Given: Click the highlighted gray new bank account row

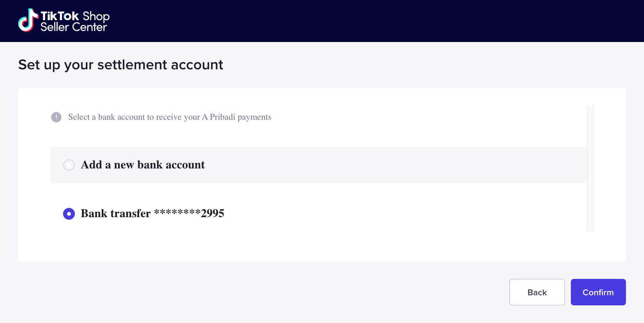Looking at the screenshot, I should (x=378, y=165).
